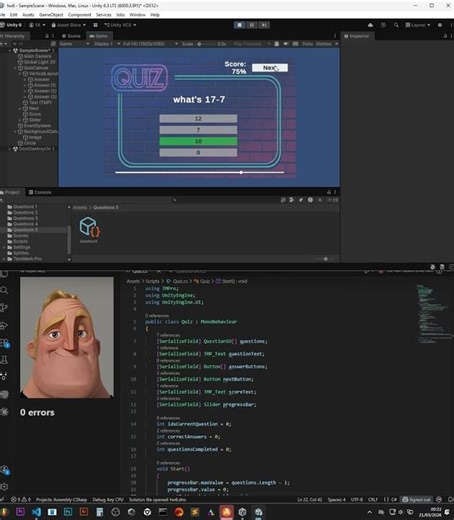
Task: Open the GameObject menu
Action: point(51,15)
